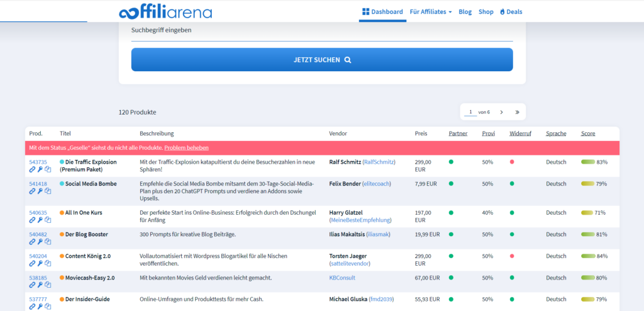The width and height of the screenshot is (644, 311).
Task: Expand the Für Affiliates dropdown menu
Action: pos(430,12)
